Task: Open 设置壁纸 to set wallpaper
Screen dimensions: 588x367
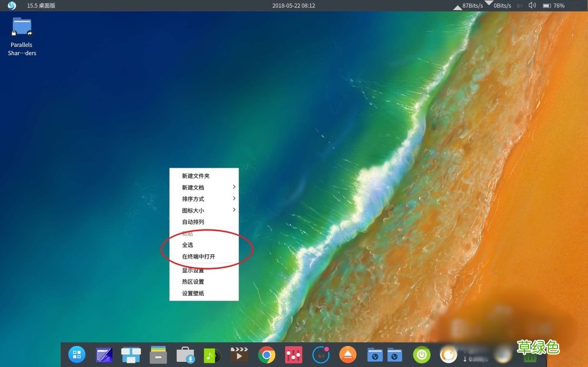Action: [193, 293]
